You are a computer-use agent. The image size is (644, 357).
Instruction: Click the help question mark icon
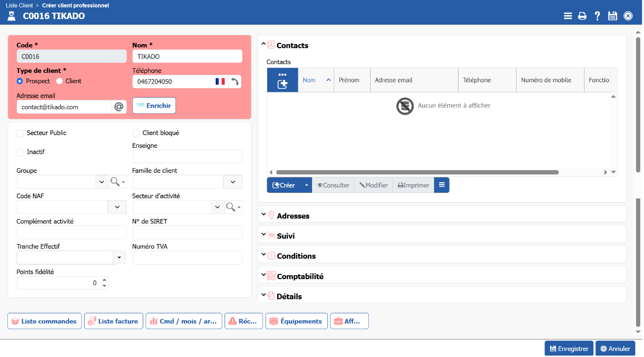598,16
